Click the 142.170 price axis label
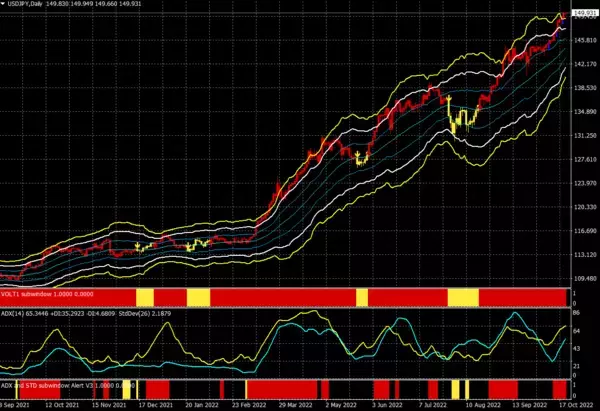The width and height of the screenshot is (600, 411). 584,63
